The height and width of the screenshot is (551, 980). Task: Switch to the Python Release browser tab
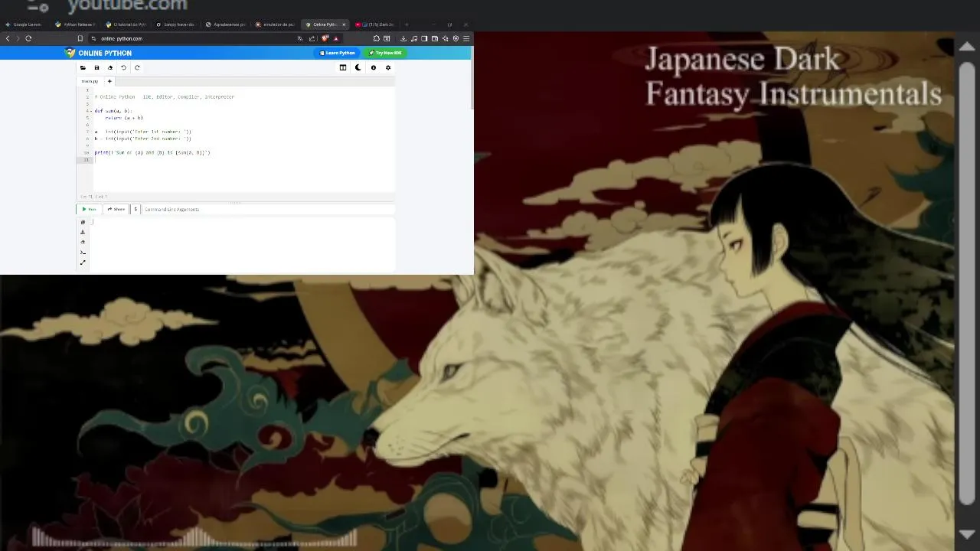(76, 24)
